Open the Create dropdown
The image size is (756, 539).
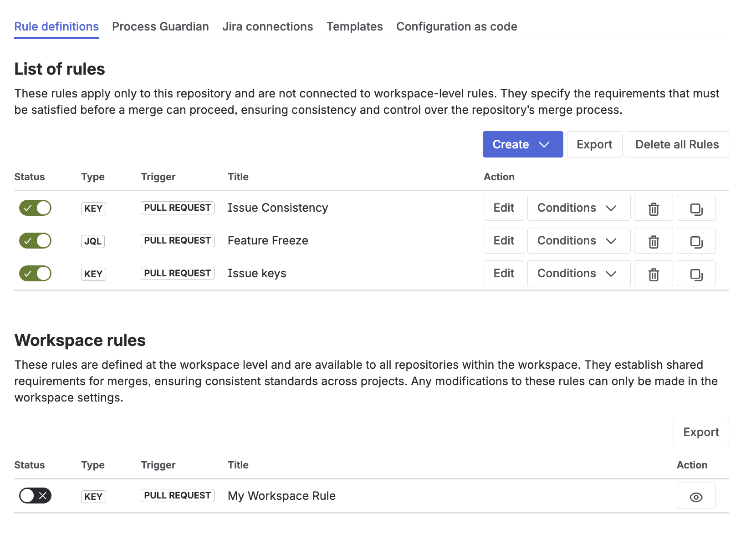pos(523,144)
